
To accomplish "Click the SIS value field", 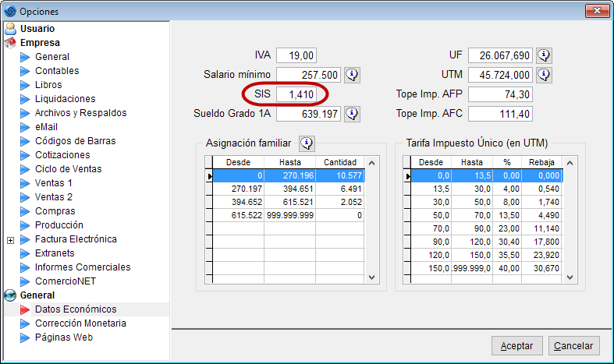I will pyautogui.click(x=296, y=94).
